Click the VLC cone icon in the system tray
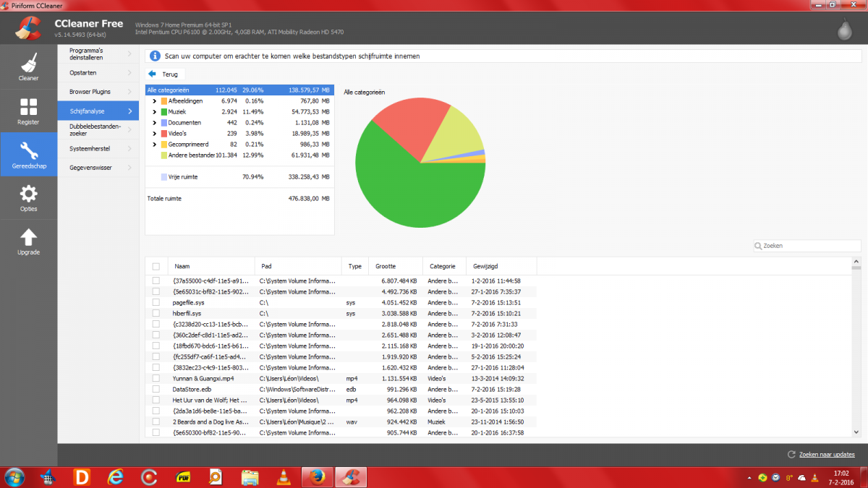This screenshot has width=868, height=488. click(x=815, y=478)
